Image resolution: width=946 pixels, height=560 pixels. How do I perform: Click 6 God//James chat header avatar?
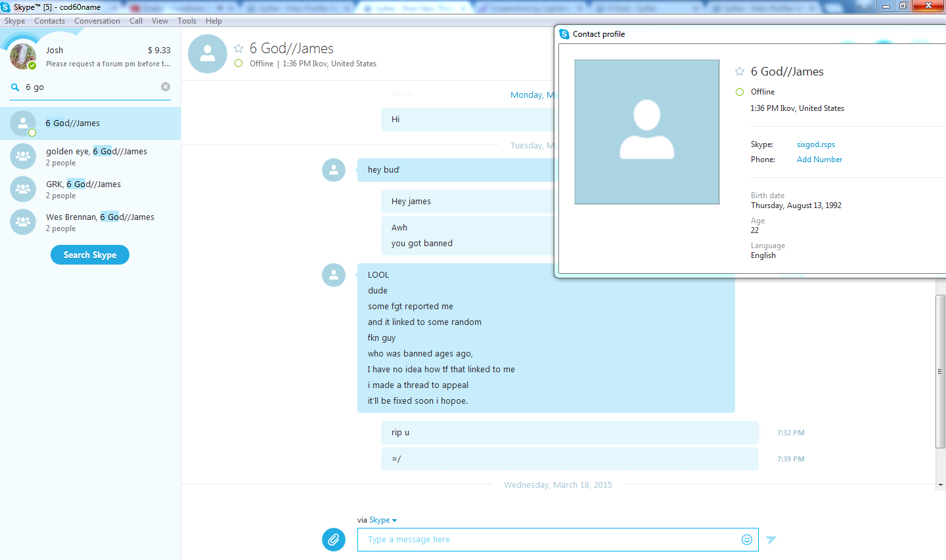click(x=208, y=54)
